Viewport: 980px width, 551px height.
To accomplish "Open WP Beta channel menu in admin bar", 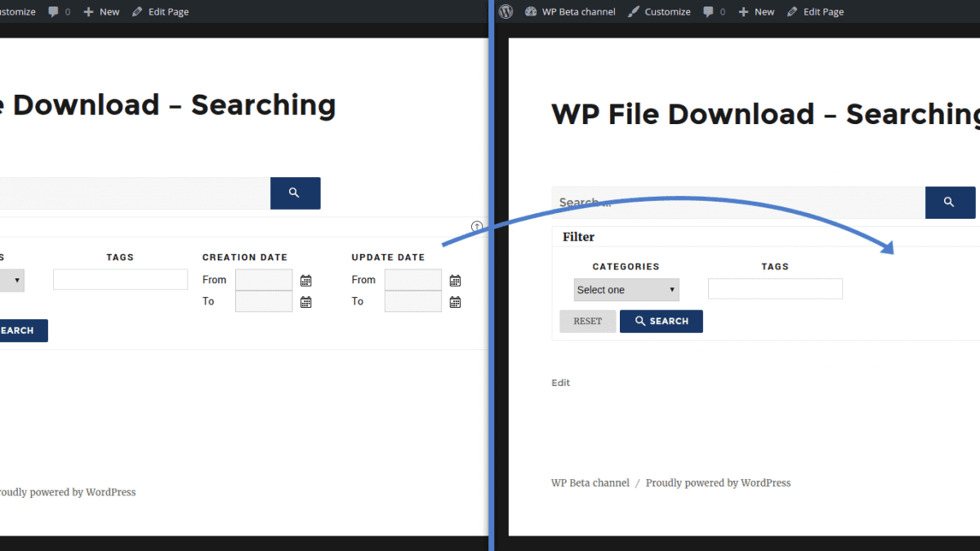I will click(x=570, y=11).
